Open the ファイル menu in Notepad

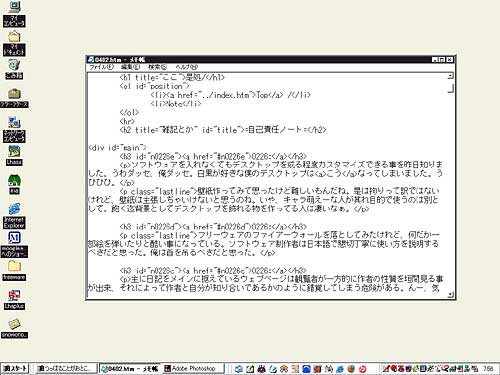coord(101,67)
